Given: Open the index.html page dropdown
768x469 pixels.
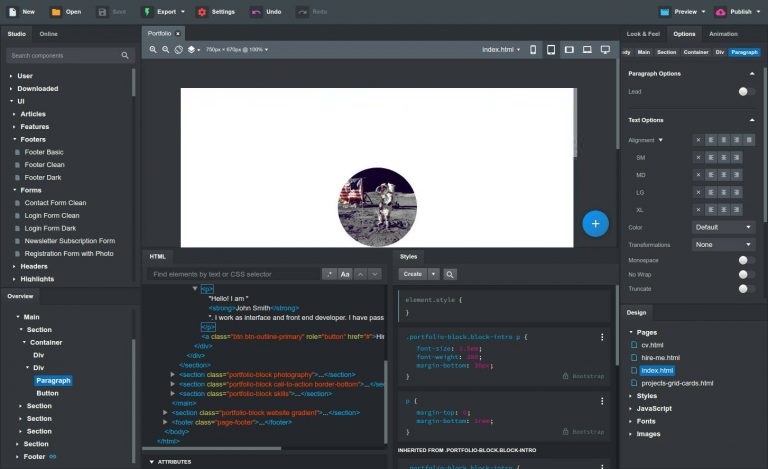Looking at the screenshot, I should [501, 49].
